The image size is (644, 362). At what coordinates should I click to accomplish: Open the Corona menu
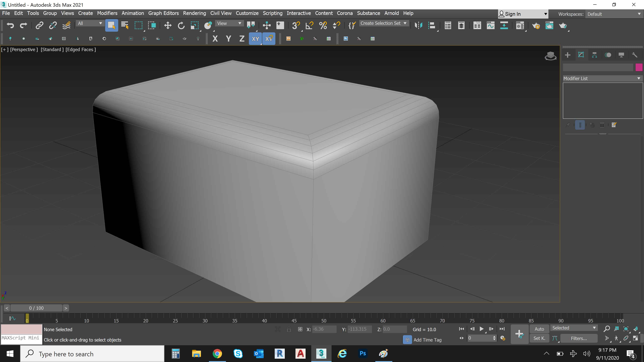click(345, 13)
